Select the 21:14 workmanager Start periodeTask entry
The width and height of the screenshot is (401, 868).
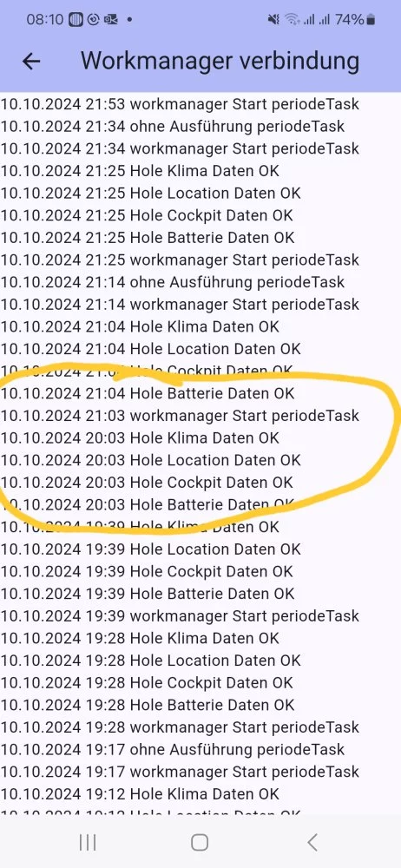click(180, 304)
